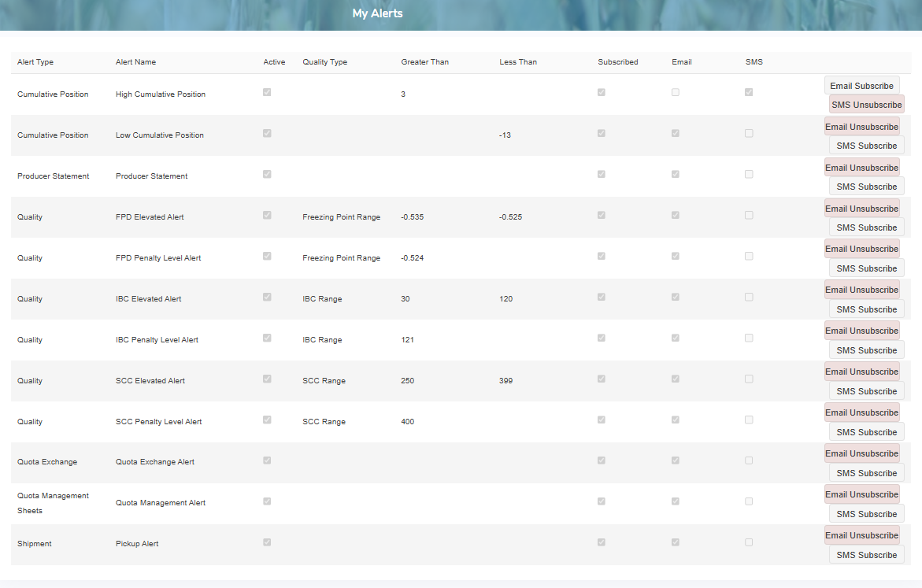Click SMS Subscribe for Quota Management Alert
Screen dimensions: 922x588
[866, 513]
